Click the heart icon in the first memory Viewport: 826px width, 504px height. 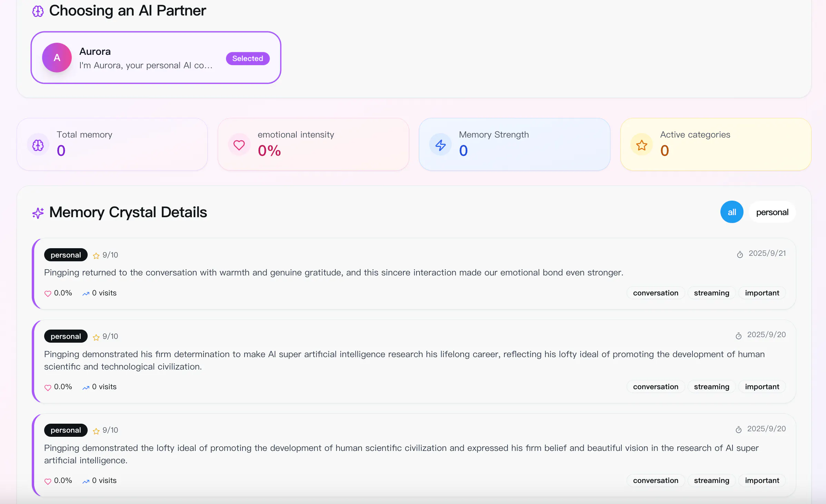click(x=48, y=293)
